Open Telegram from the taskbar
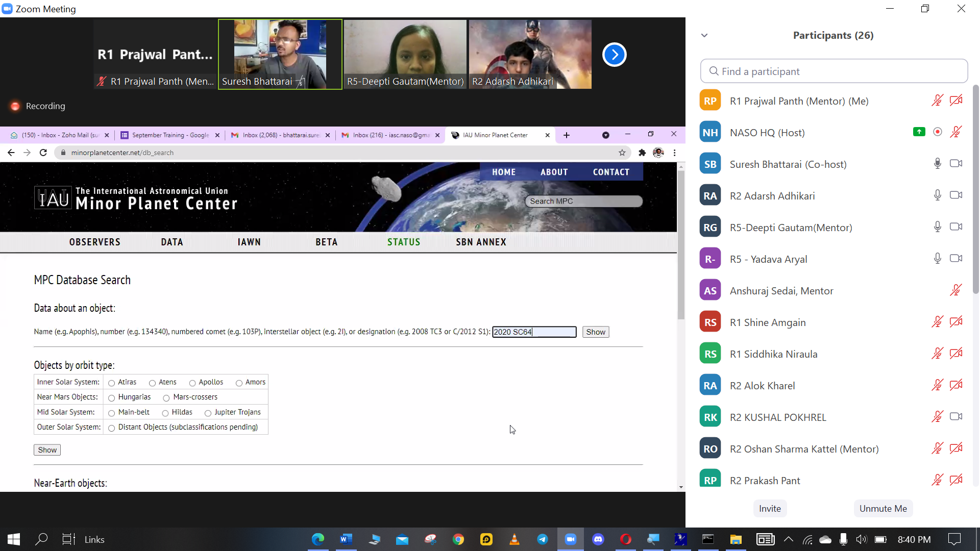The image size is (980, 551). 543,539
